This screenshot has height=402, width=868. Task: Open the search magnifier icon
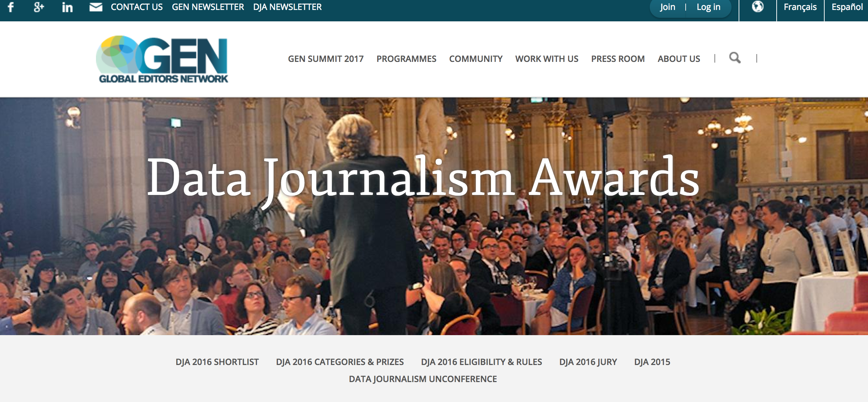pos(735,58)
